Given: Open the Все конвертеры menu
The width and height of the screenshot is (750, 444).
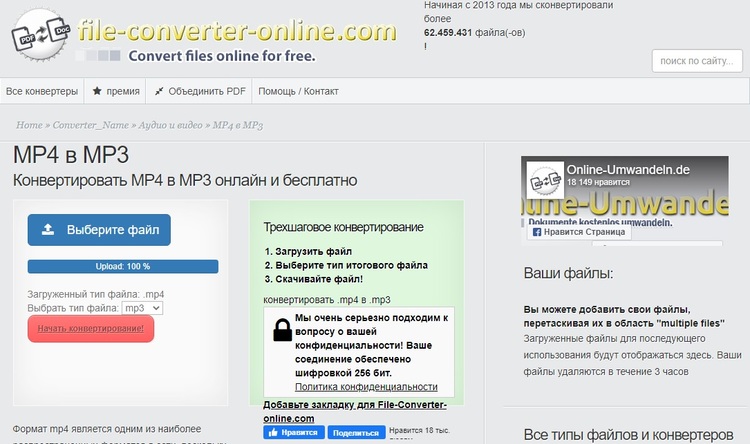Looking at the screenshot, I should [42, 91].
